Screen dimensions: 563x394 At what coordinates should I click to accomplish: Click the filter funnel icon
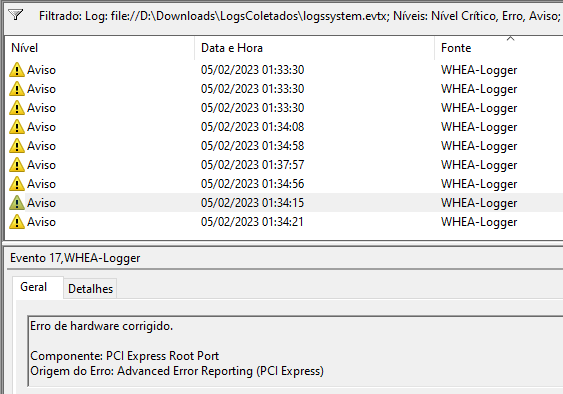click(x=15, y=15)
